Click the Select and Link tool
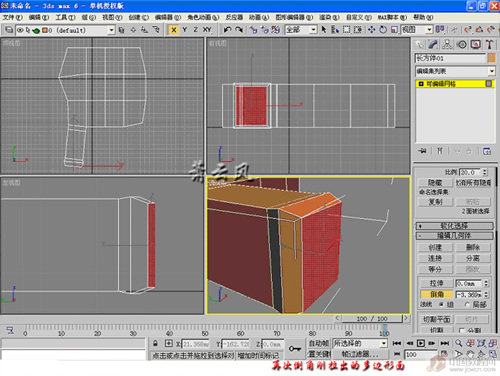 253,30
